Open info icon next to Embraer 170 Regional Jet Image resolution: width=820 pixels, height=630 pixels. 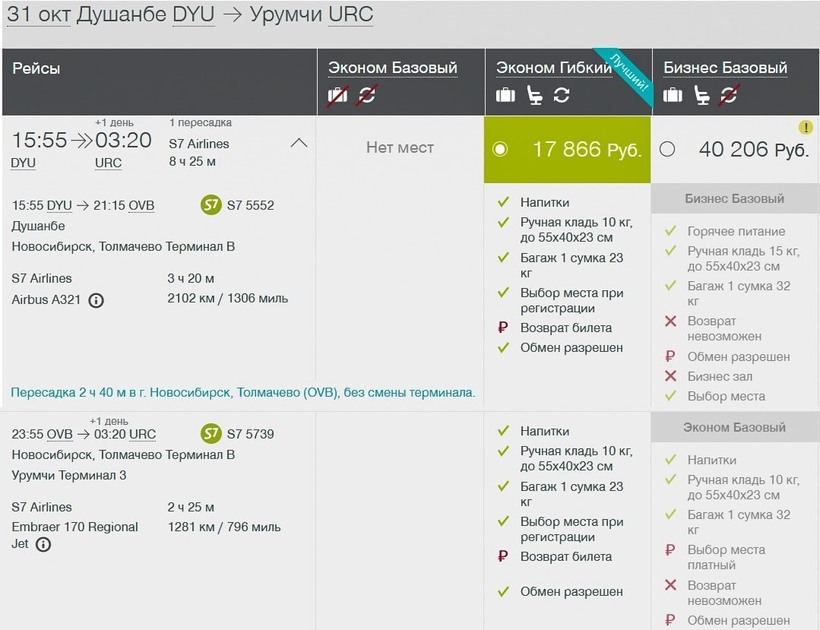coord(43,545)
